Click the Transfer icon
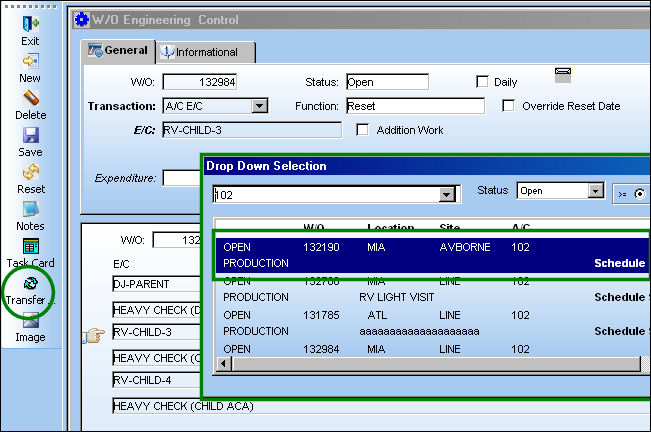Image resolution: width=651 pixels, height=432 pixels. pyautogui.click(x=30, y=283)
